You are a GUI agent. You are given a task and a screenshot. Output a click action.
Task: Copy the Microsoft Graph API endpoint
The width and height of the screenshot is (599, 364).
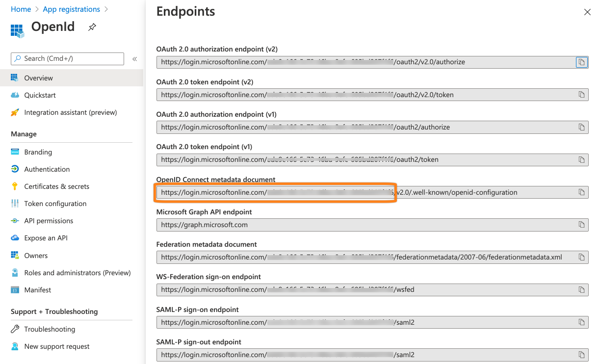pos(582,224)
